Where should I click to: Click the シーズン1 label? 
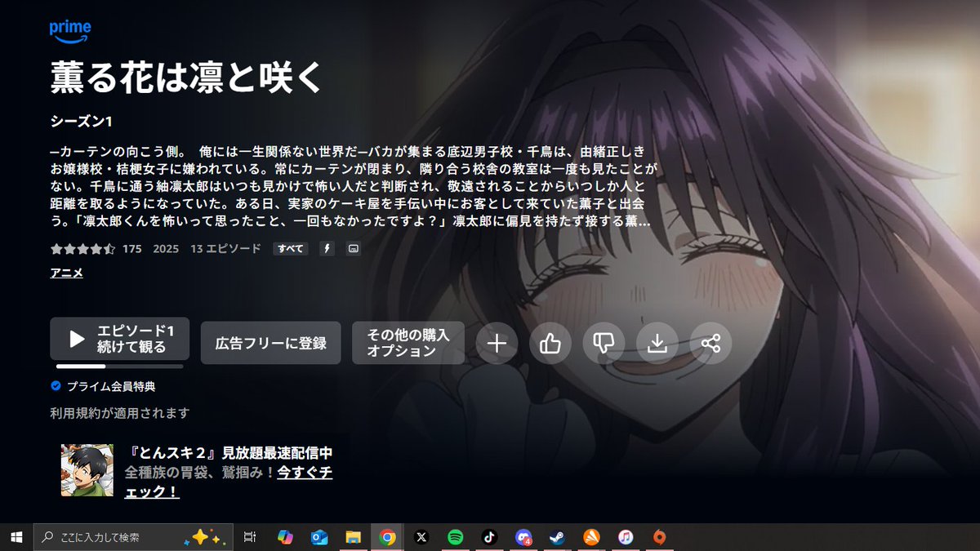(x=81, y=121)
